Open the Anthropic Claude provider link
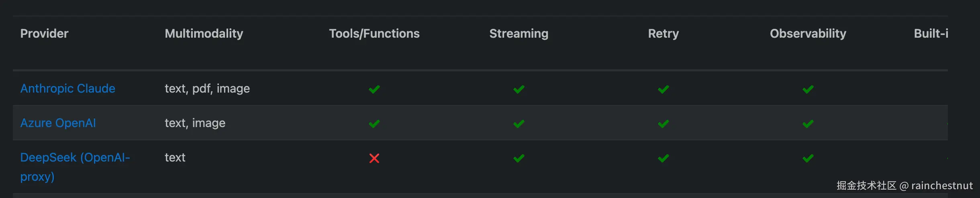The image size is (980, 198). point(67,89)
